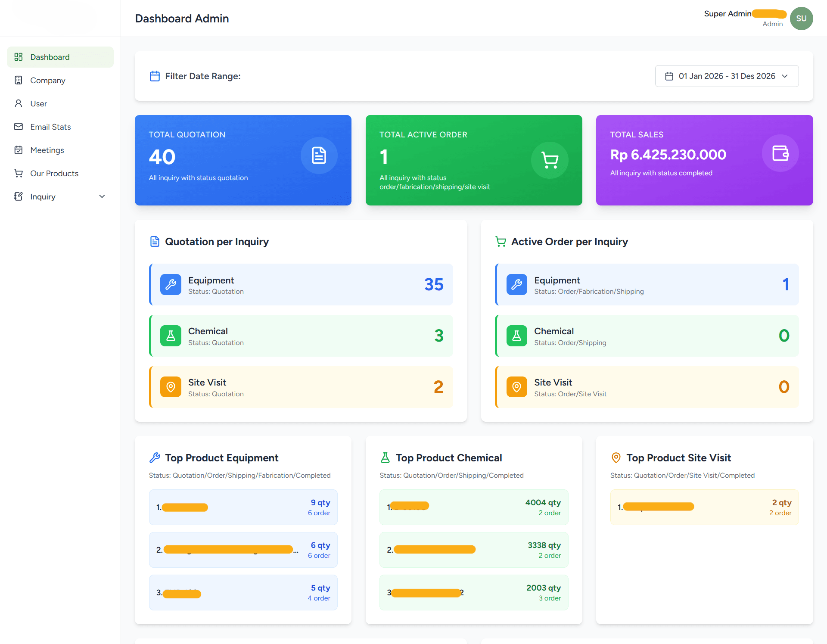Go to Company in the sidebar
The height and width of the screenshot is (644, 827).
point(47,81)
